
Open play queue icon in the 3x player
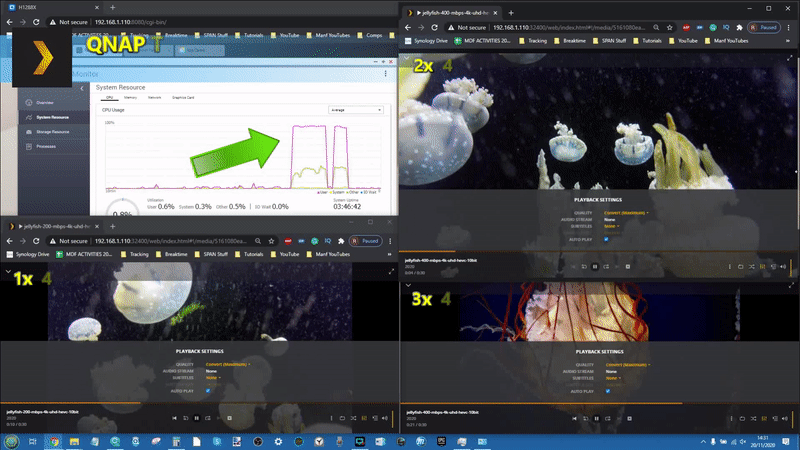coord(775,418)
